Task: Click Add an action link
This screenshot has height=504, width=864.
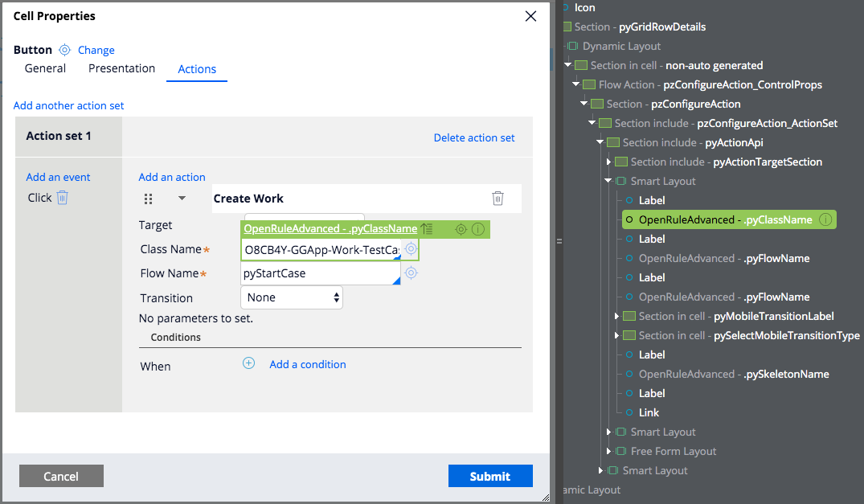Action: [172, 177]
